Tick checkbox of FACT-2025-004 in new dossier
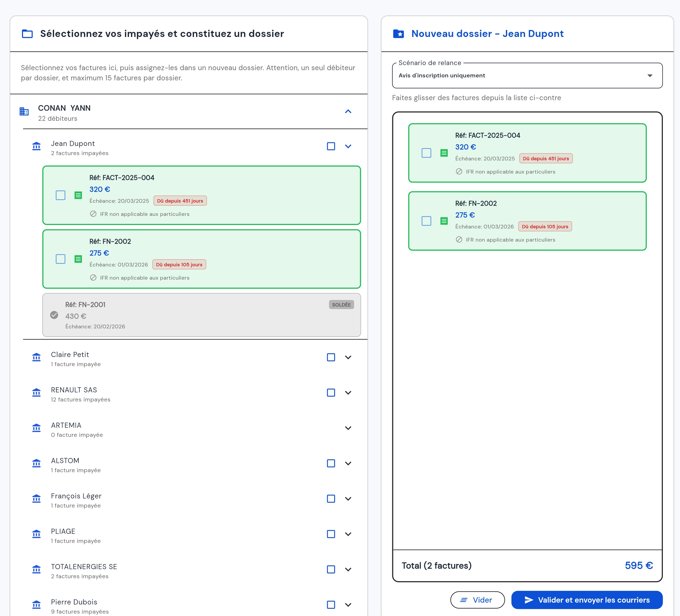This screenshot has height=616, width=680. (426, 153)
